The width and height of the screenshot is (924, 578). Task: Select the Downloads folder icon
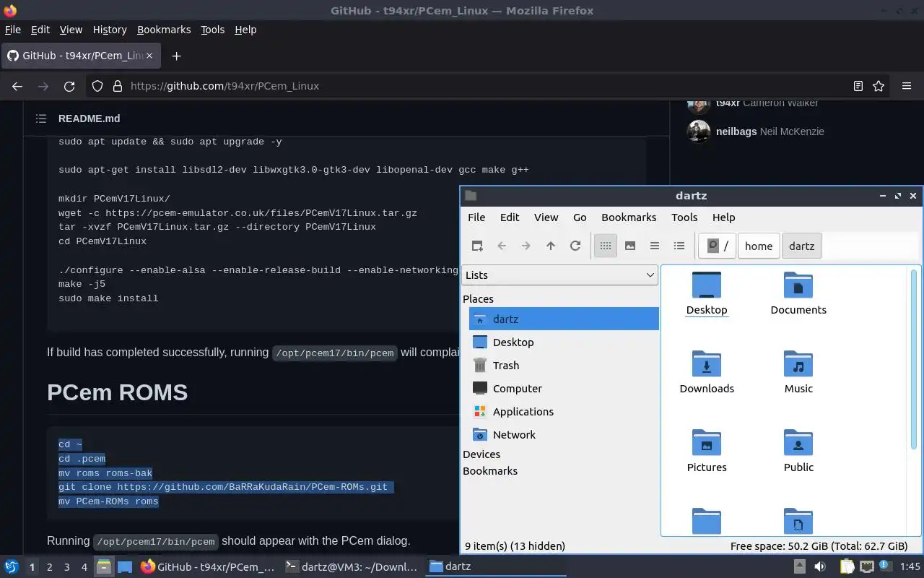click(x=707, y=373)
